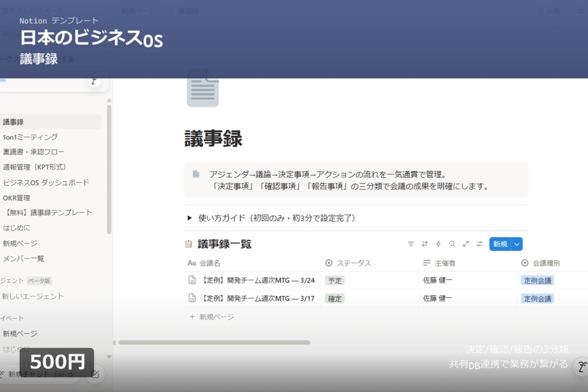Search within 議事録一覧 using the magnifier icon
The image size is (588, 392).
pyautogui.click(x=452, y=244)
